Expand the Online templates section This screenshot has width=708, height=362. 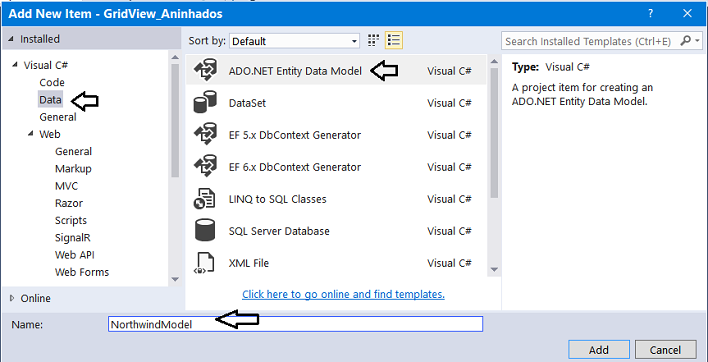pyautogui.click(x=12, y=298)
